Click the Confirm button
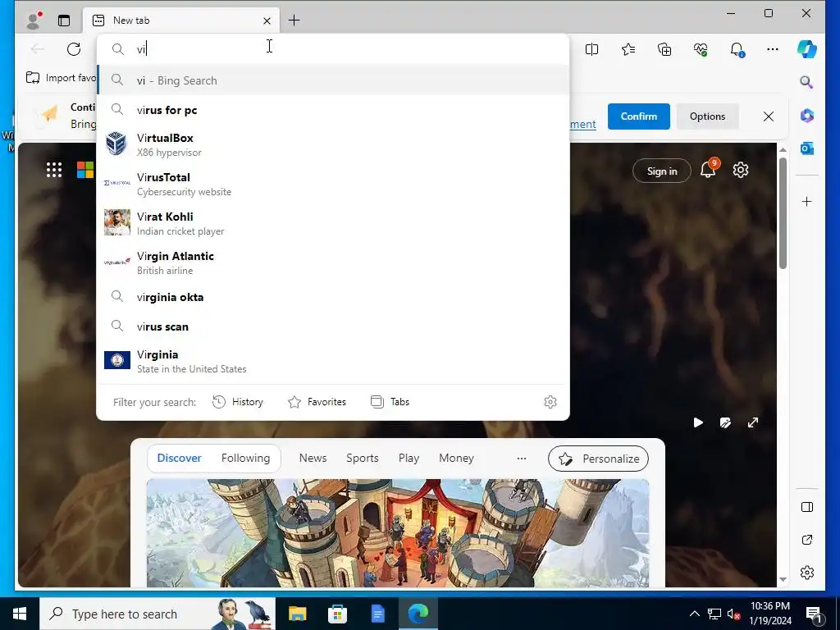 coord(638,116)
